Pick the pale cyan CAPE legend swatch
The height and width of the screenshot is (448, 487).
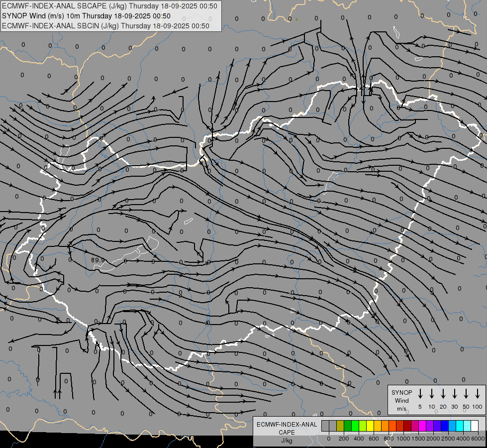tap(467, 426)
